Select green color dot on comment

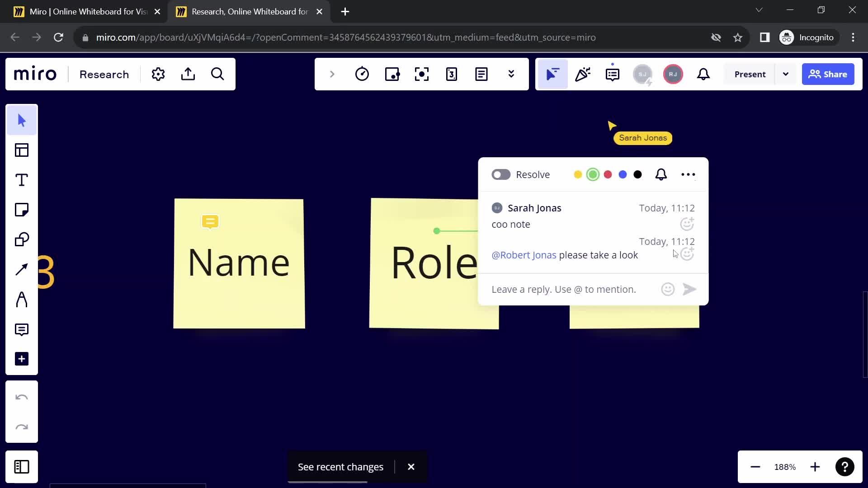pyautogui.click(x=594, y=174)
